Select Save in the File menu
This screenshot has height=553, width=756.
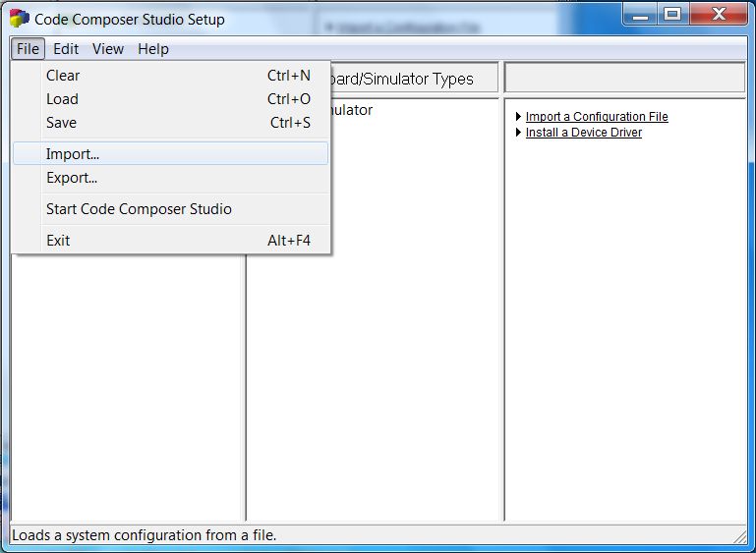click(171, 123)
